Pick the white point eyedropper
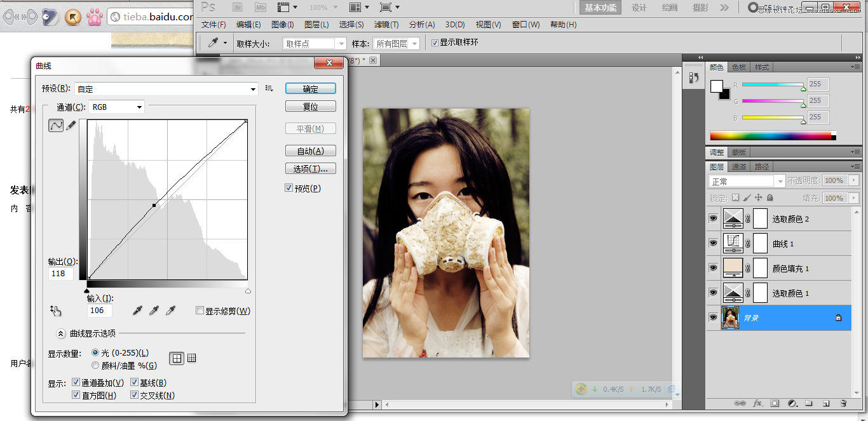The image size is (868, 421). point(170,310)
